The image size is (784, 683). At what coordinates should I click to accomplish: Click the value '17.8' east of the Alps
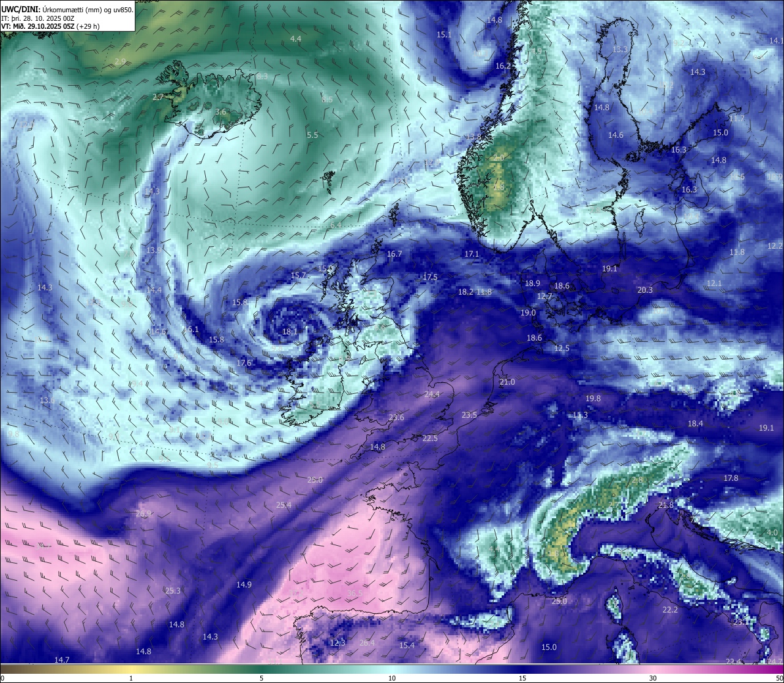731,478
